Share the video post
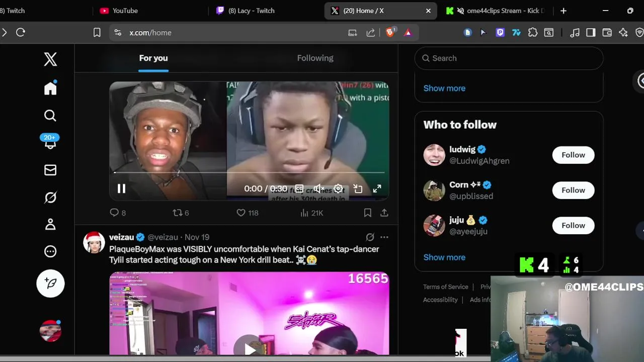 (384, 213)
